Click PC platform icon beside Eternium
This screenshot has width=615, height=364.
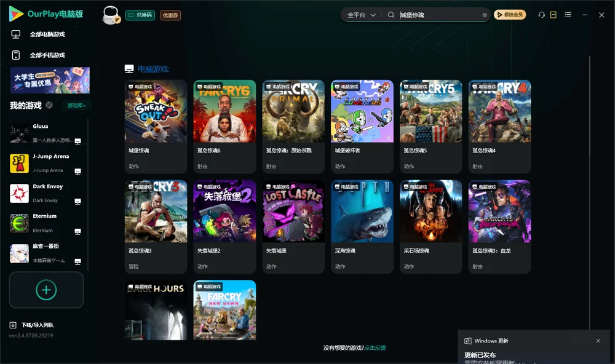click(77, 231)
